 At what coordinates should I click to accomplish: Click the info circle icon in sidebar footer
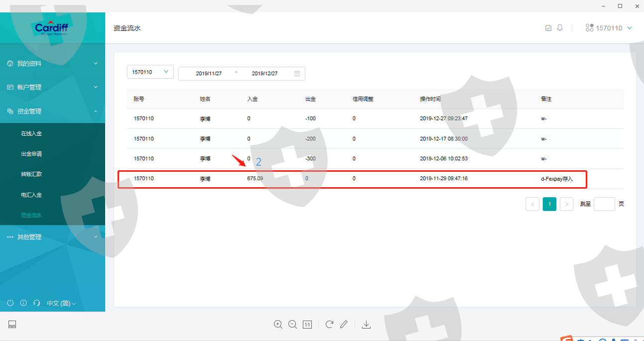click(x=23, y=303)
